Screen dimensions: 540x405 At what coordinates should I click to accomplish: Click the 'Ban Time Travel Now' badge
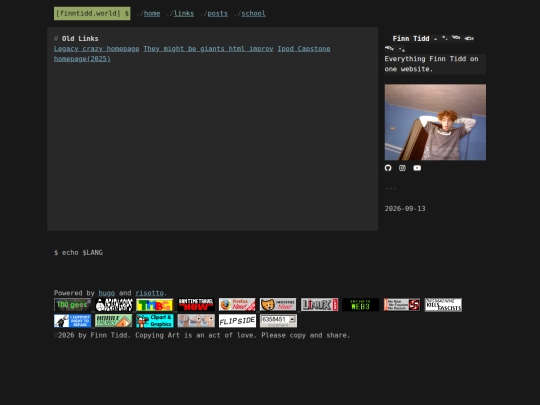pos(196,304)
